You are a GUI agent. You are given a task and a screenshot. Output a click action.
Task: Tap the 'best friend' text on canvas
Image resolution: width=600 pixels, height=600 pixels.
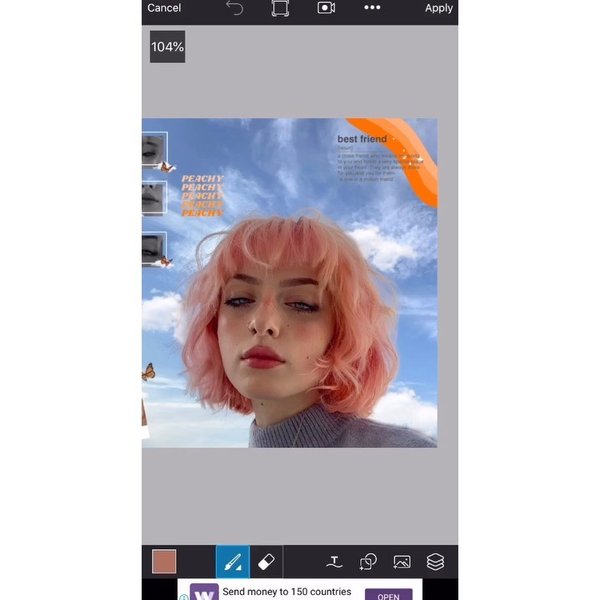pyautogui.click(x=362, y=139)
